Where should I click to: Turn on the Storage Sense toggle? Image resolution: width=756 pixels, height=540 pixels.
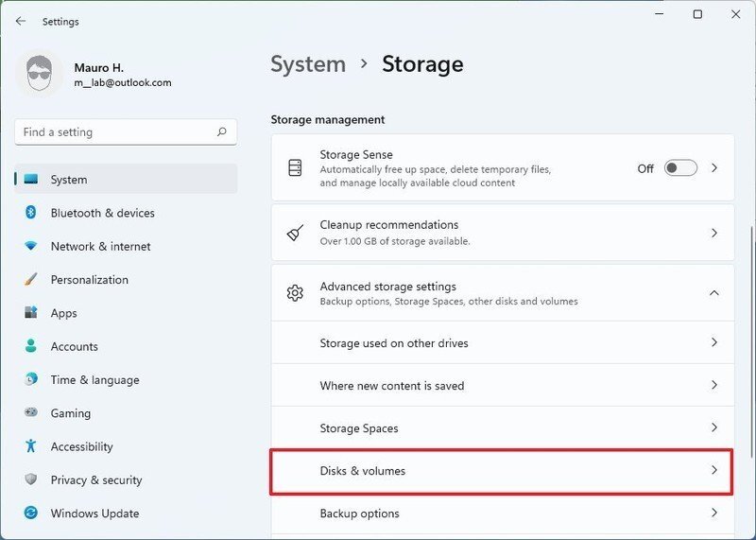pos(680,168)
